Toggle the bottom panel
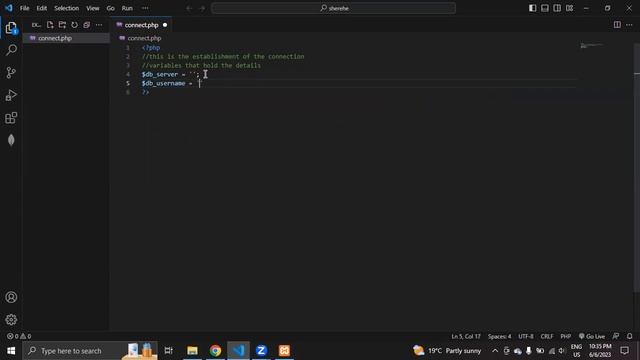The image size is (640, 360). 545,8
